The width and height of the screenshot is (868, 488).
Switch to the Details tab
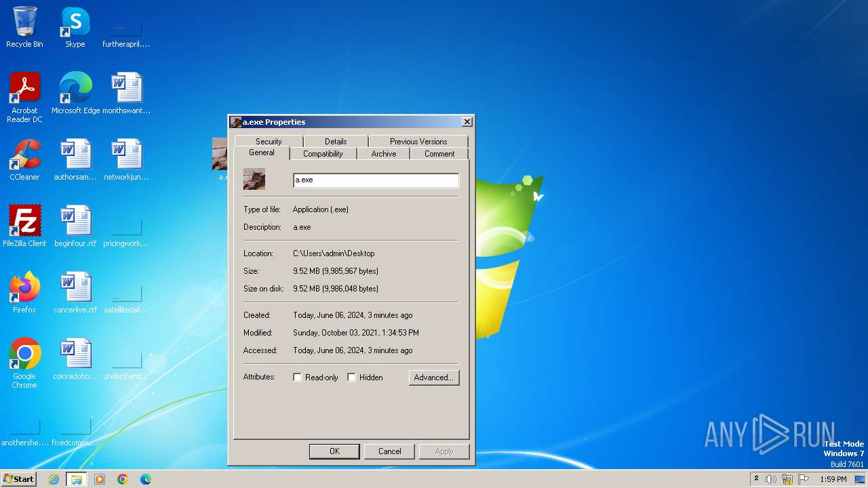[336, 142]
